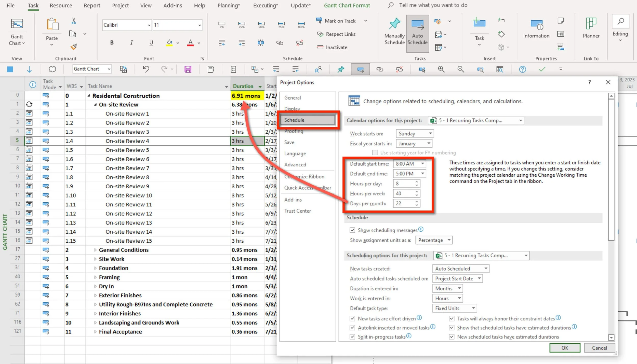The image size is (637, 364).
Task: Toggle New tasks are effort driven
Action: [x=352, y=318]
